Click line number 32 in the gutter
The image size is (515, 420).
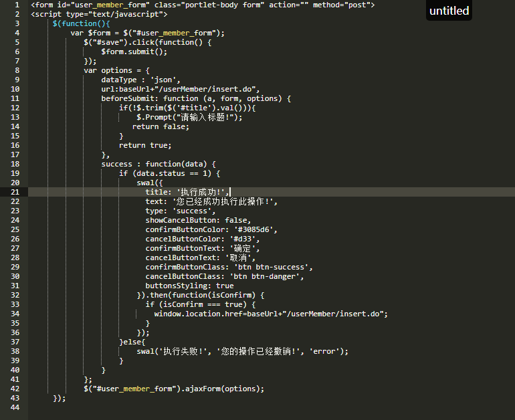click(x=15, y=295)
